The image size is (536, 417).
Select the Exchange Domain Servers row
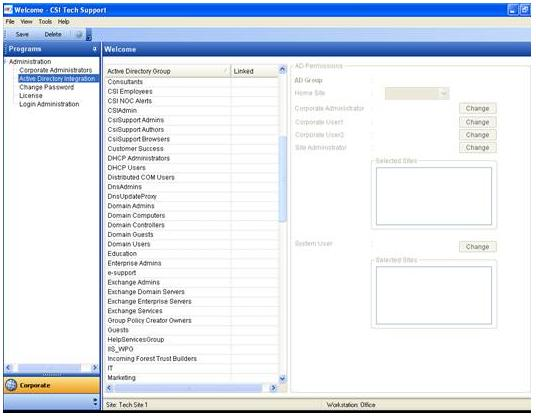click(192, 292)
